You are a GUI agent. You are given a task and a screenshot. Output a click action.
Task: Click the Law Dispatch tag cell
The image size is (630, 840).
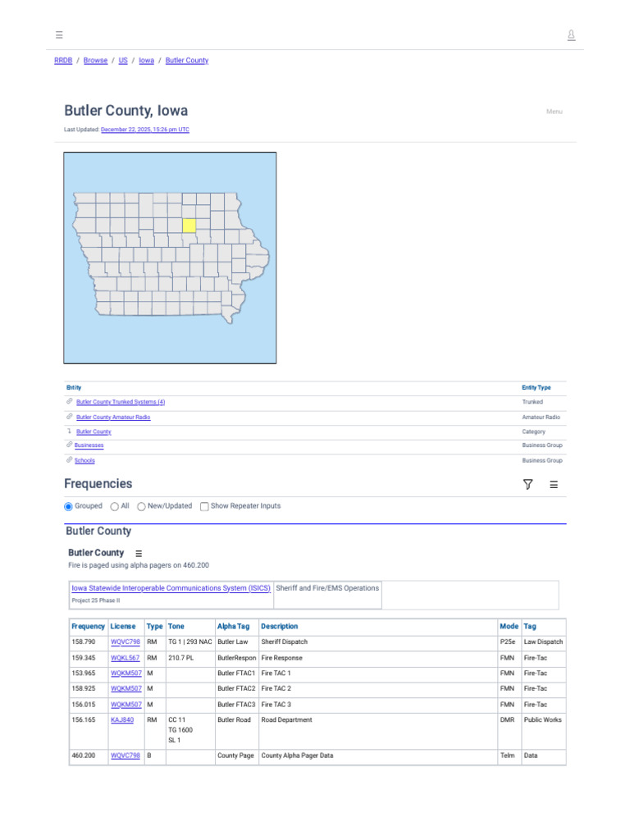tap(543, 641)
